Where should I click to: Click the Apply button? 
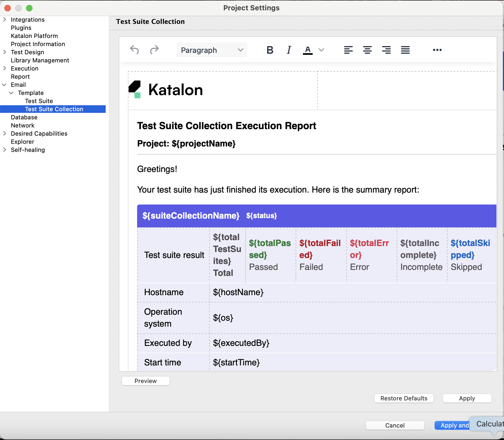467,398
